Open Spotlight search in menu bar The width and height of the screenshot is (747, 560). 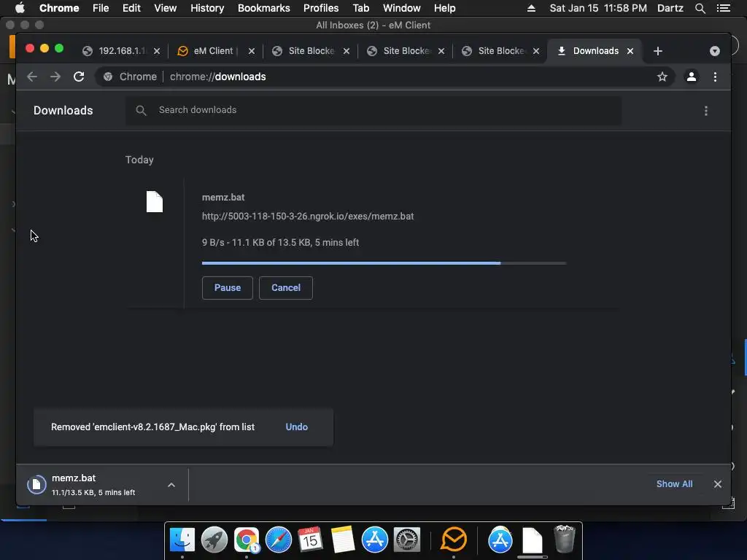(700, 8)
